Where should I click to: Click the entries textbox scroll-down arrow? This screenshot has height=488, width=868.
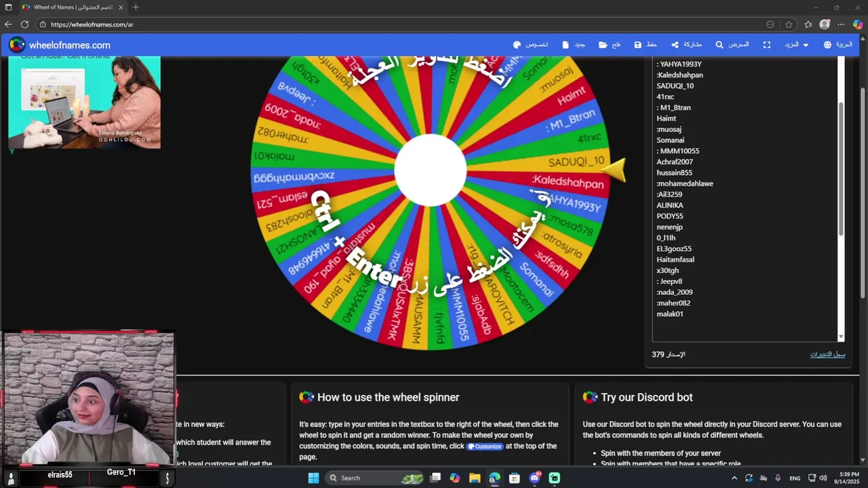[841, 337]
